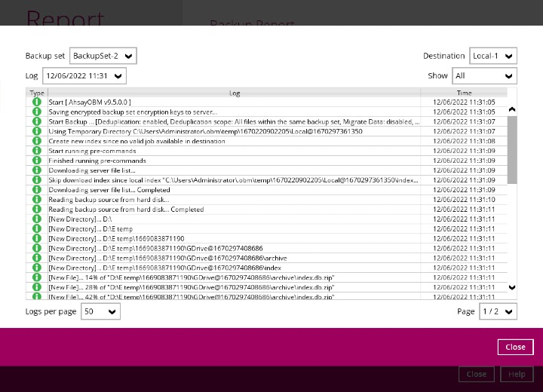Click info icon for Reading backup source from hard disk... row

(x=37, y=200)
